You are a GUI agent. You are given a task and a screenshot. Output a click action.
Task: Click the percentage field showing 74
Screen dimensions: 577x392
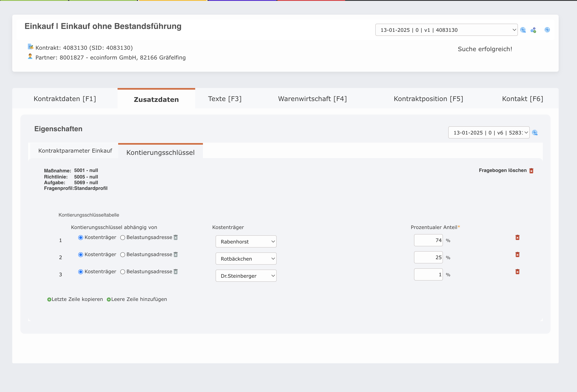tap(428, 240)
